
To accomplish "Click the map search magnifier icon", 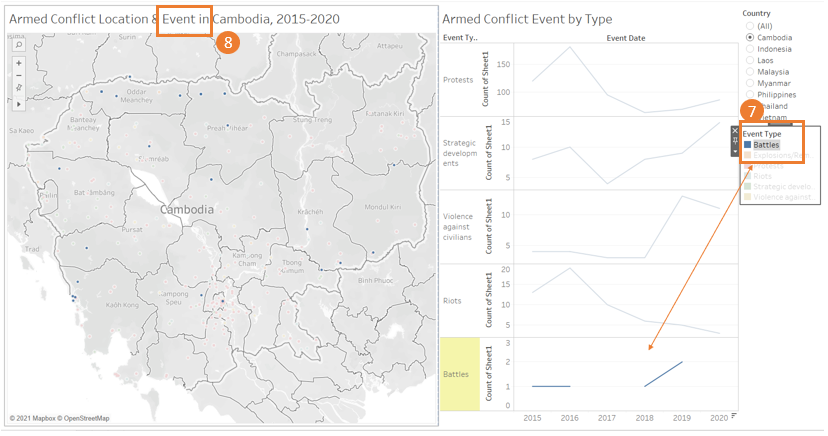I will pos(18,46).
